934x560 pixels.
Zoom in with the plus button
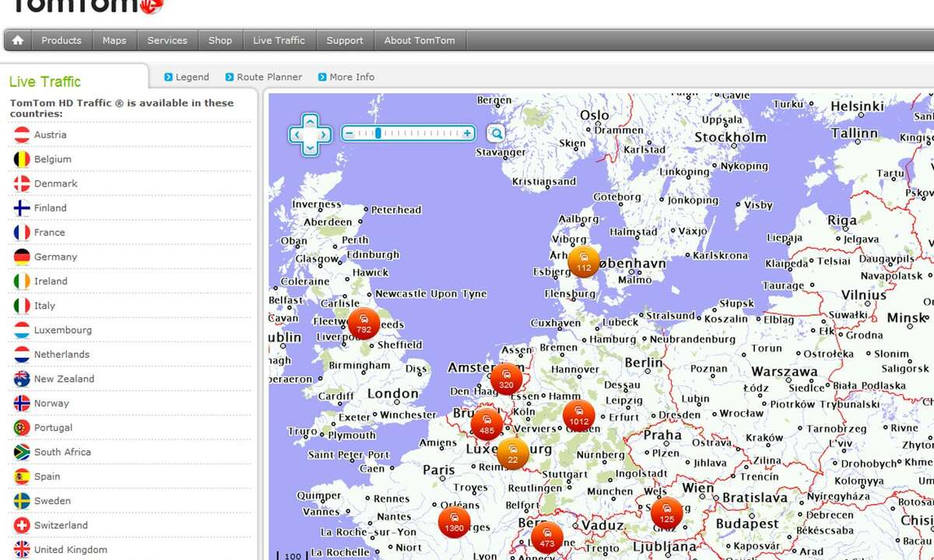pos(467,134)
